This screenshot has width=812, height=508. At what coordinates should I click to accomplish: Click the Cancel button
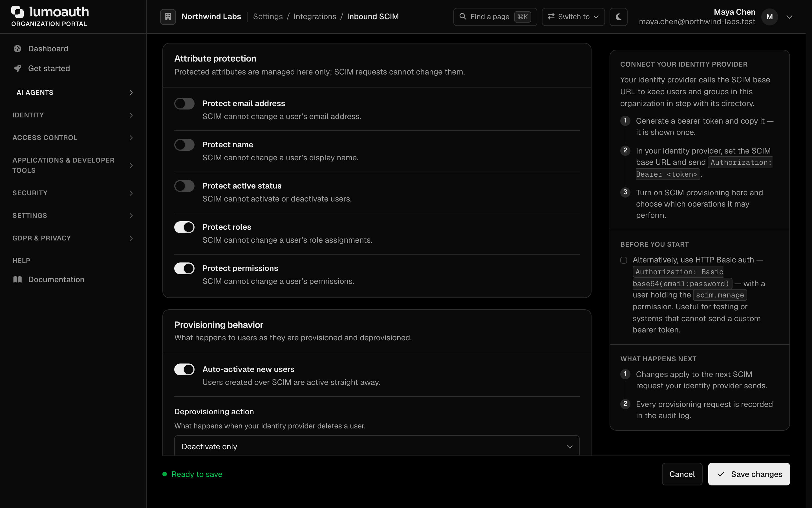click(682, 474)
